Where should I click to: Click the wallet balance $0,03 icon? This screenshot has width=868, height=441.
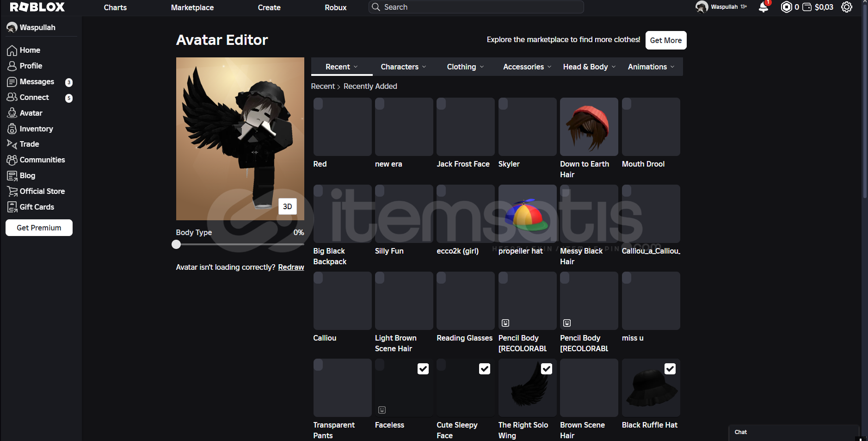[807, 7]
